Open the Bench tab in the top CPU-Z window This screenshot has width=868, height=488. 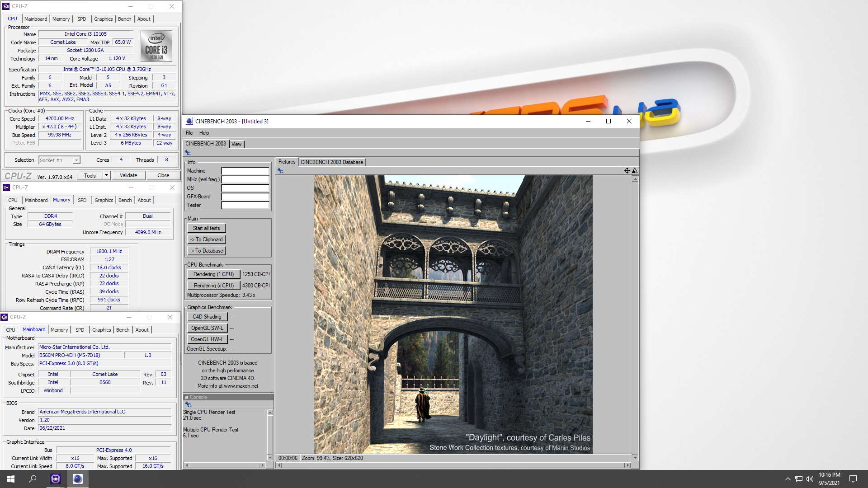[124, 19]
